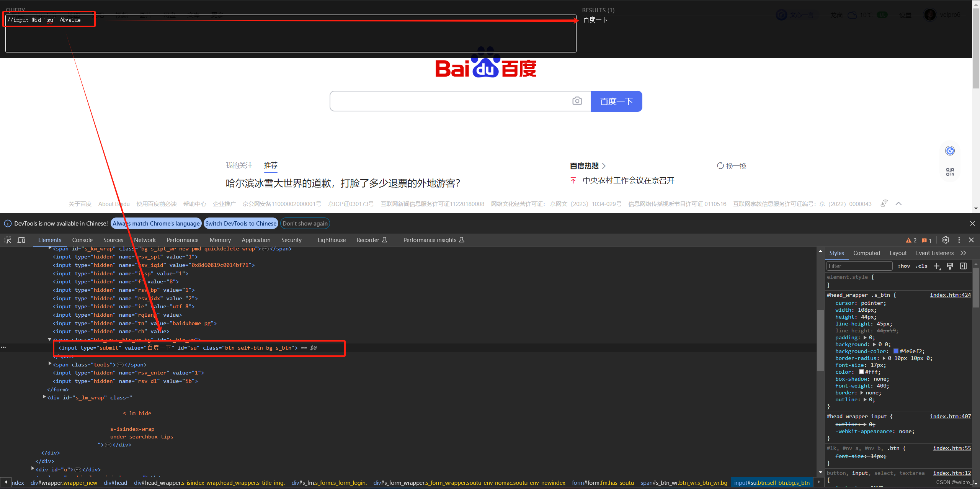Click the #fff color swatch
This screenshot has height=489, width=980.
point(862,372)
